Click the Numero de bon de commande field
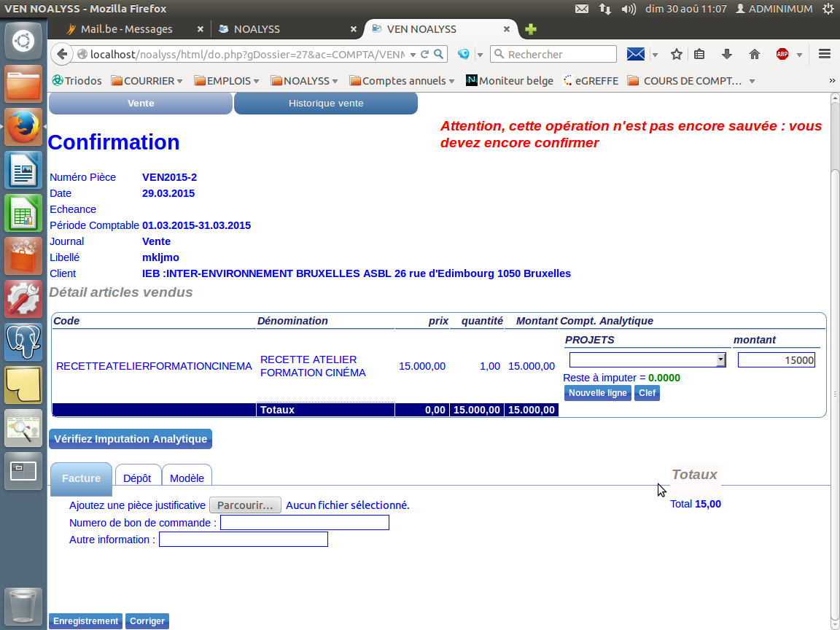This screenshot has height=630, width=840. 305,523
